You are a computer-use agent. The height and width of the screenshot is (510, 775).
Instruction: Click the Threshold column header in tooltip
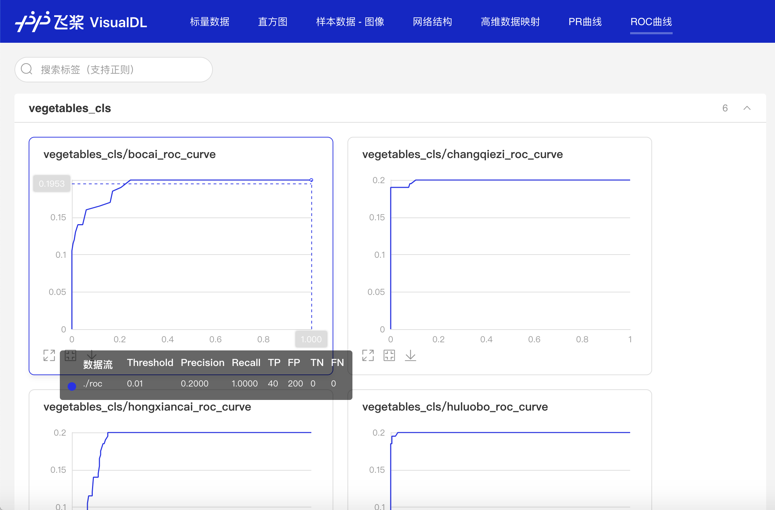(x=150, y=363)
